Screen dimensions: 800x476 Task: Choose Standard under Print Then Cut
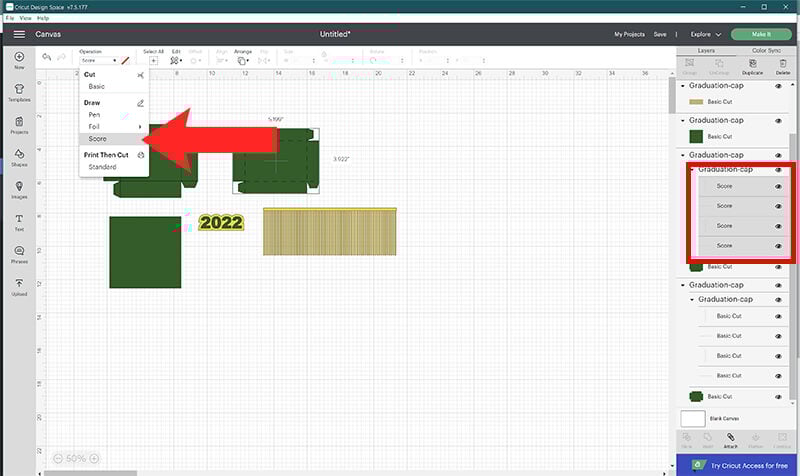coord(103,167)
